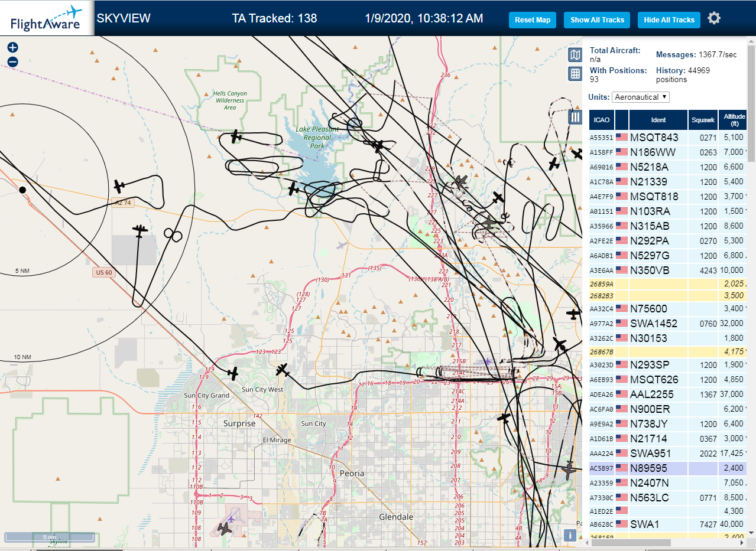Select the MSQT626 row
Screen dimensions: 756x551
668,379
